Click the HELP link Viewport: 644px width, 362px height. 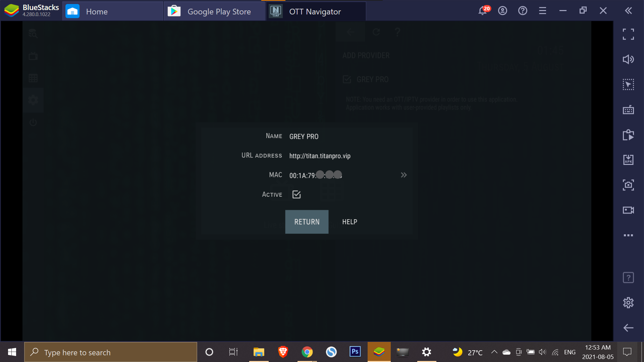[350, 222]
